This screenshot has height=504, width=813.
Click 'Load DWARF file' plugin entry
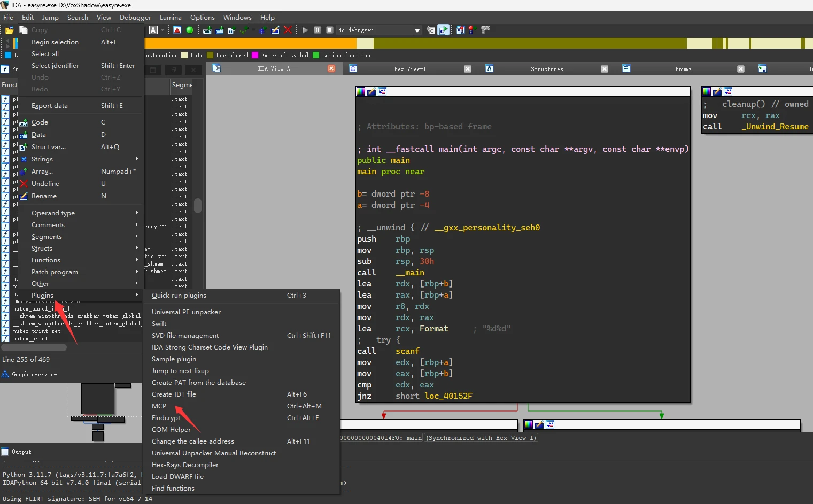pos(242,477)
